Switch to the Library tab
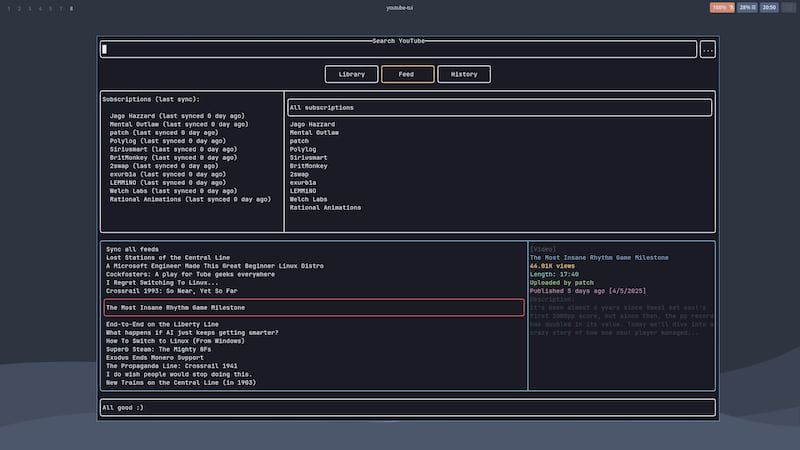800x450 pixels. (352, 74)
